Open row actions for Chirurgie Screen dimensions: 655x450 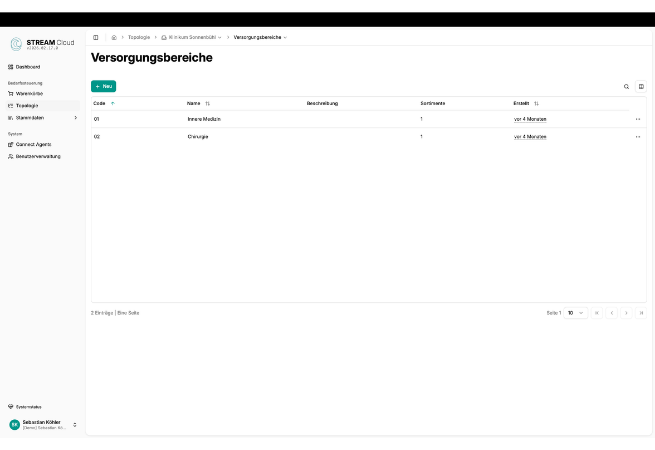tap(638, 137)
